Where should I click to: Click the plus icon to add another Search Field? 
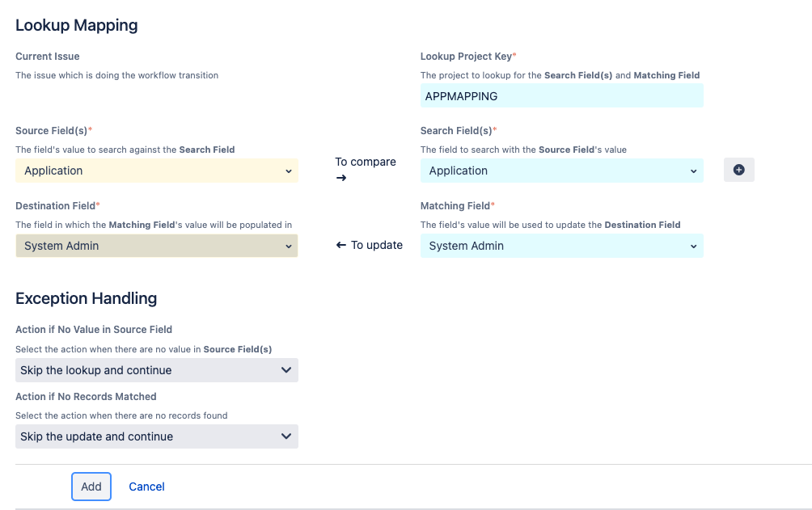pyautogui.click(x=738, y=170)
